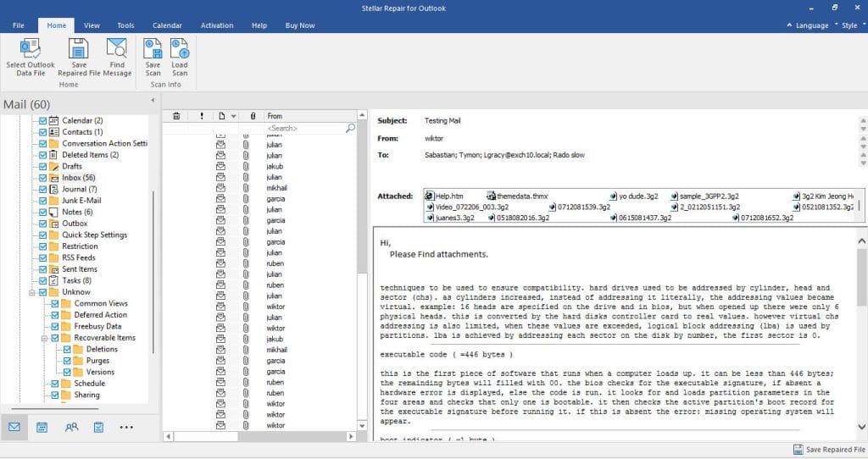The image size is (868, 459).
Task: Click message list scroll down arrow
Action: tap(362, 426)
